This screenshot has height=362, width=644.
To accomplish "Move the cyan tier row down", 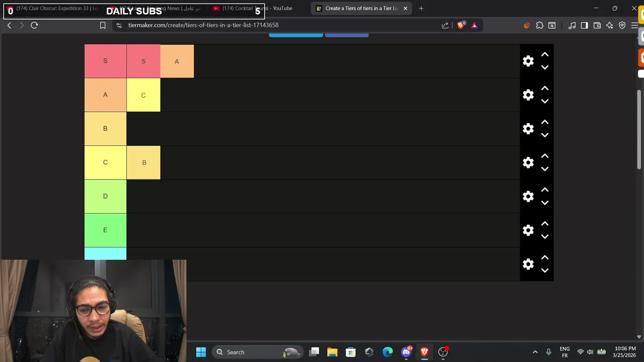I will tap(544, 270).
